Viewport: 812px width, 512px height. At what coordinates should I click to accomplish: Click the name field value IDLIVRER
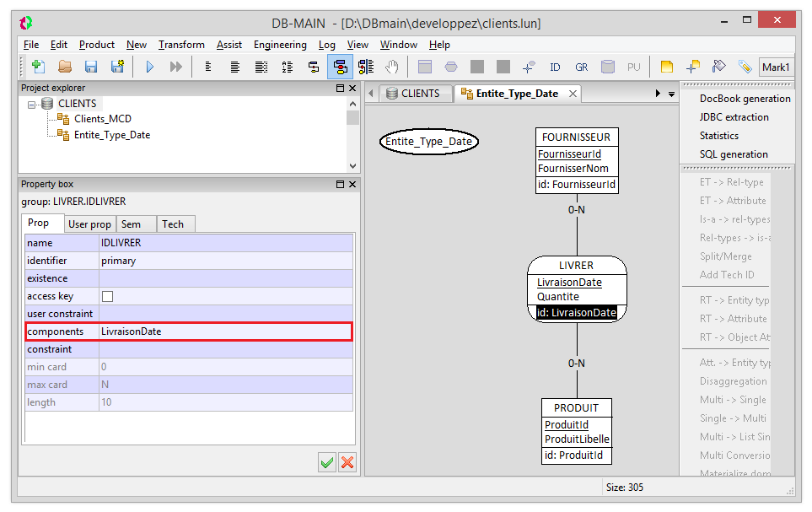(x=226, y=243)
